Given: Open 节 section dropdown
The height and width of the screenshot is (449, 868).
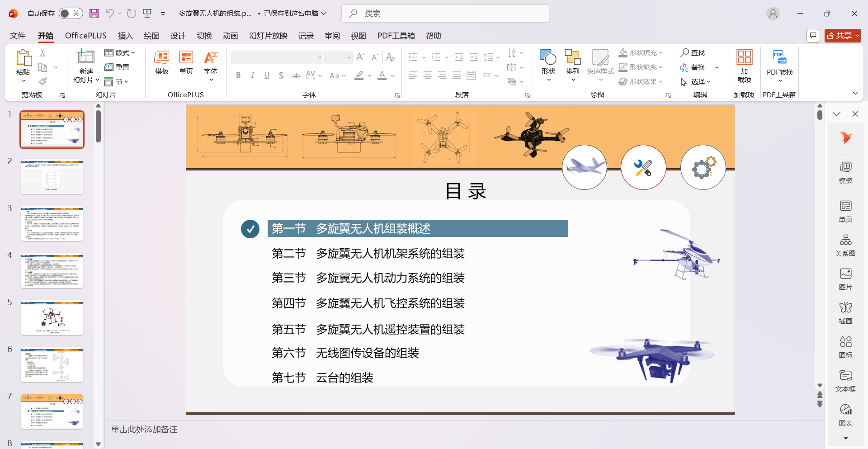Looking at the screenshot, I should (x=117, y=82).
